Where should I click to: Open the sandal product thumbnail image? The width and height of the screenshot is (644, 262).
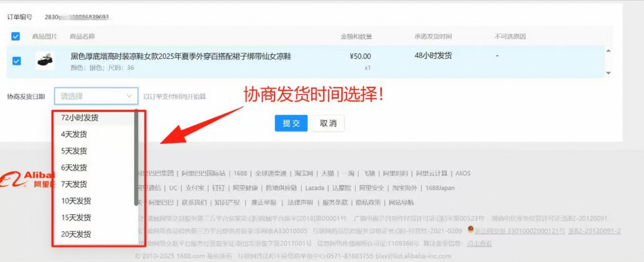pyautogui.click(x=45, y=61)
